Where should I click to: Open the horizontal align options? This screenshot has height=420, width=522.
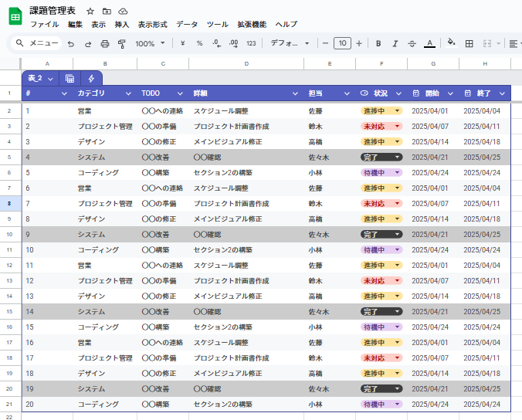pos(514,43)
